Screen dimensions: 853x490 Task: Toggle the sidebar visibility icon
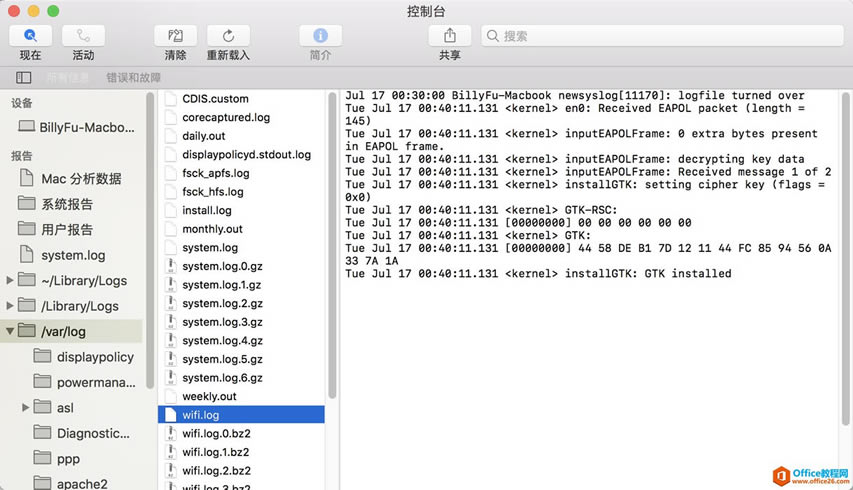pos(23,78)
